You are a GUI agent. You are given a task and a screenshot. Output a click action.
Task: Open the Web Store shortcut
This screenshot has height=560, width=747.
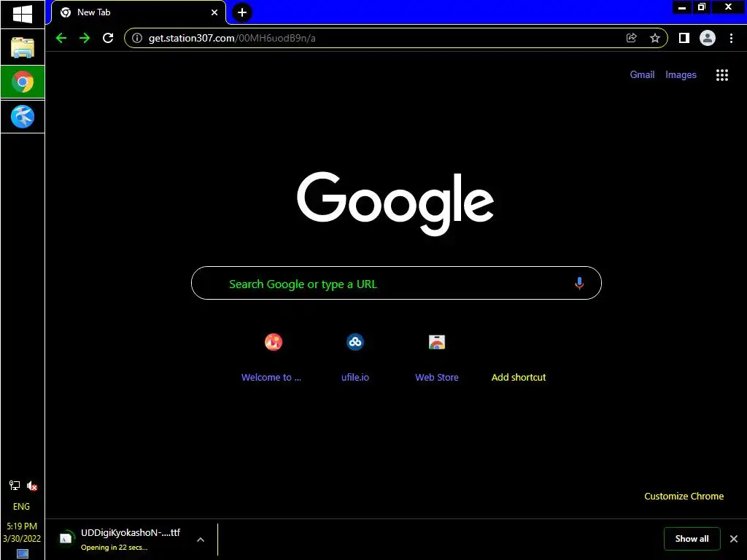(x=437, y=357)
